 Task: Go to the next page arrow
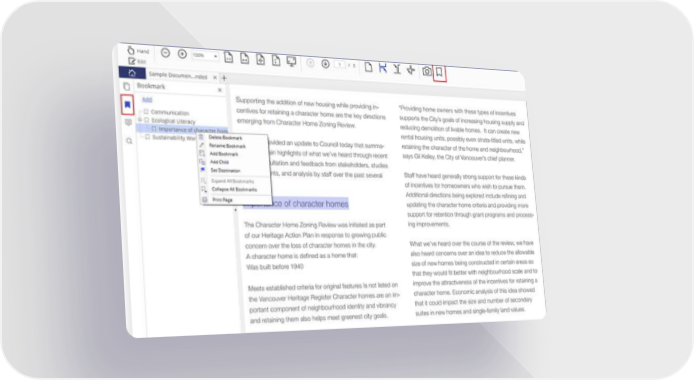tap(325, 64)
